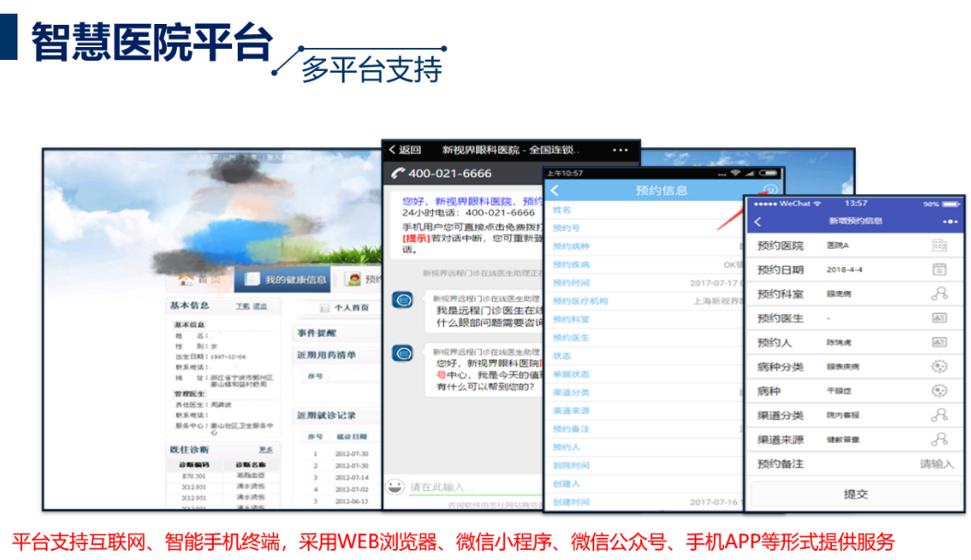Tap back arrow in 新增预约信息 WeChat screen

pos(757,221)
